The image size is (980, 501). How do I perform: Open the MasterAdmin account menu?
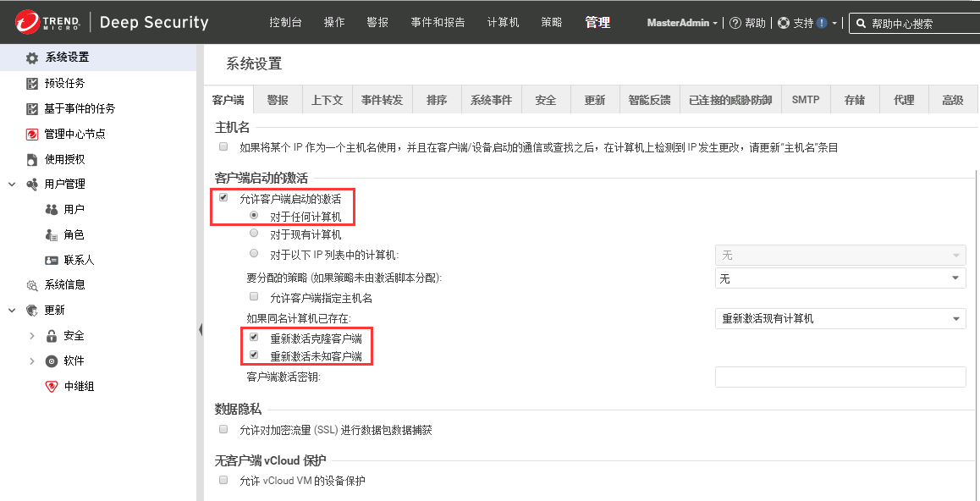point(682,23)
